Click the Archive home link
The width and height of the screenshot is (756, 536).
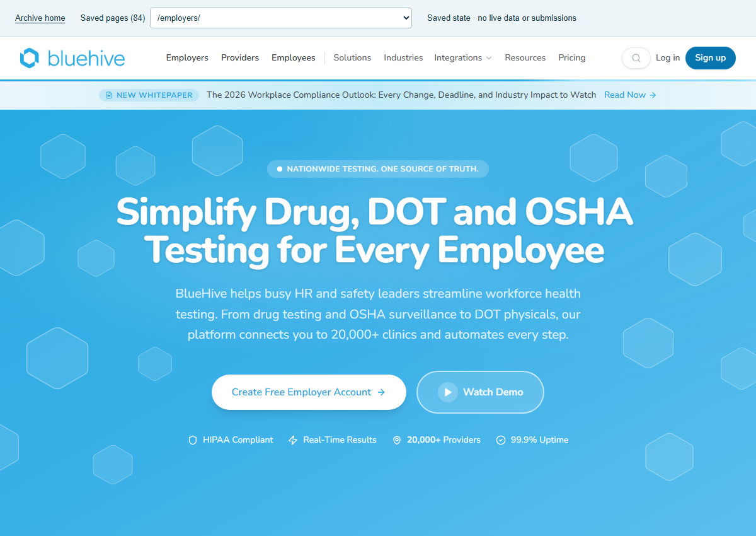pyautogui.click(x=40, y=18)
